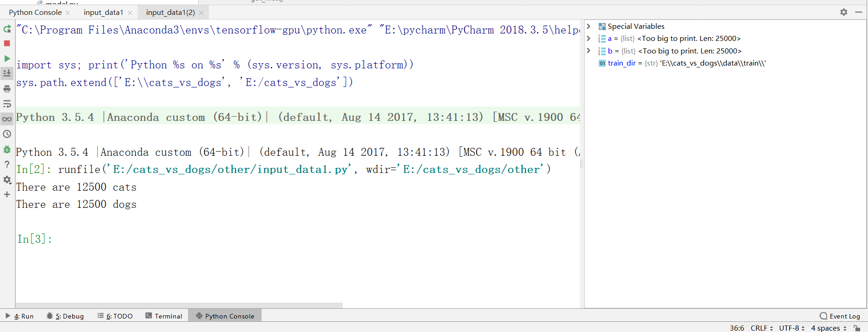This screenshot has width=868, height=332.
Task: Open the Run tool window
Action: pos(20,316)
